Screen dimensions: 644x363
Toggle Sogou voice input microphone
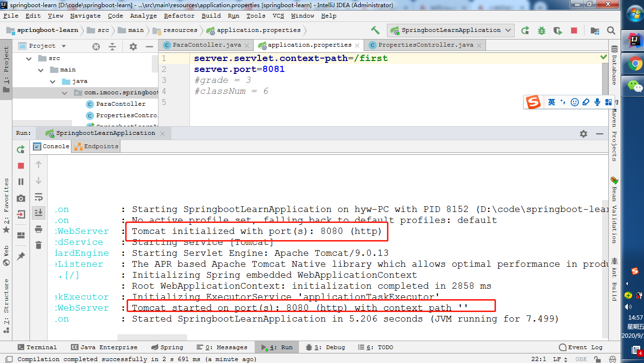click(x=597, y=102)
